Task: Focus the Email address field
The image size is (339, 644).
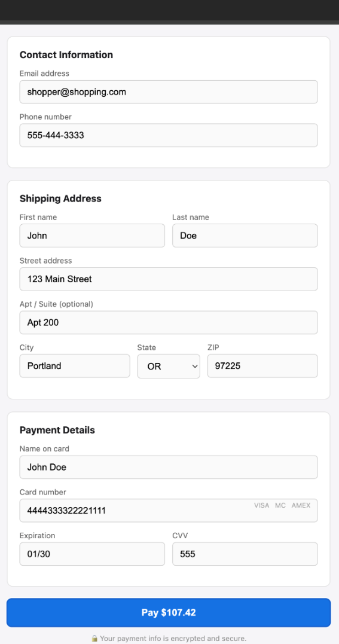Action: click(169, 92)
